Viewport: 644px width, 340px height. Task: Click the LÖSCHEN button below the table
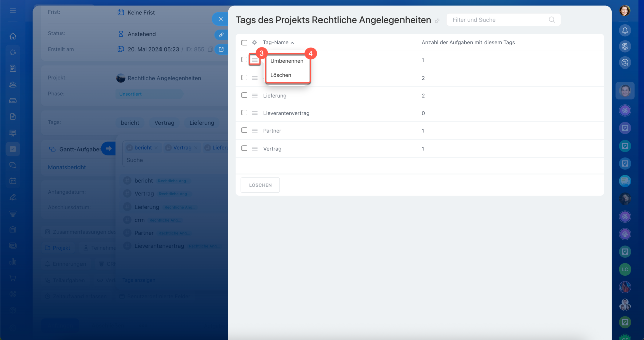260,185
